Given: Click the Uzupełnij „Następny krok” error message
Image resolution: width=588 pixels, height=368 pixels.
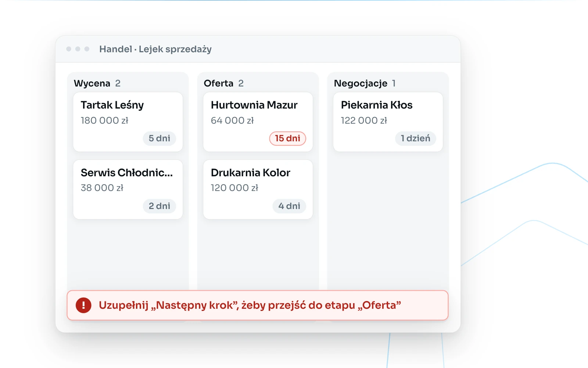Looking at the screenshot, I should click(250, 305).
